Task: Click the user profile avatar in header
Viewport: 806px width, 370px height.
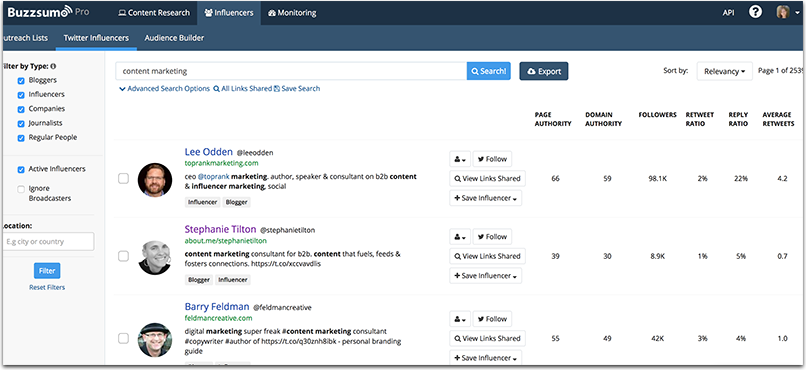Action: 783,12
